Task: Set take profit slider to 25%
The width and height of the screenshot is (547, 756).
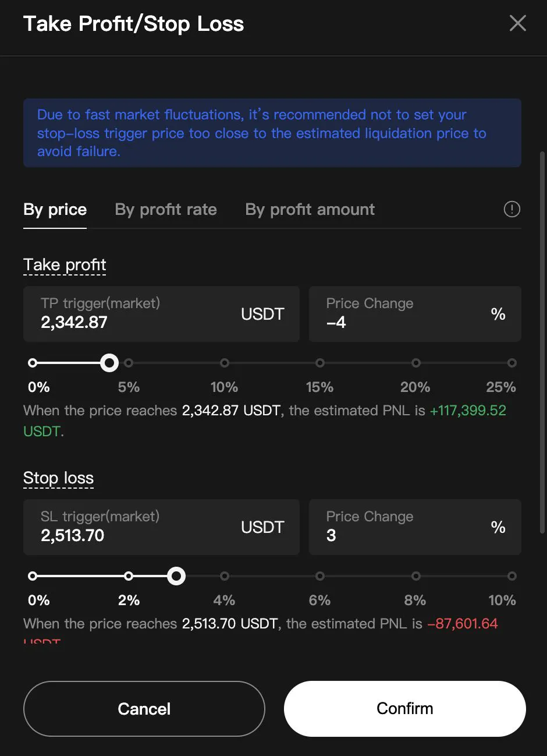Action: [512, 363]
